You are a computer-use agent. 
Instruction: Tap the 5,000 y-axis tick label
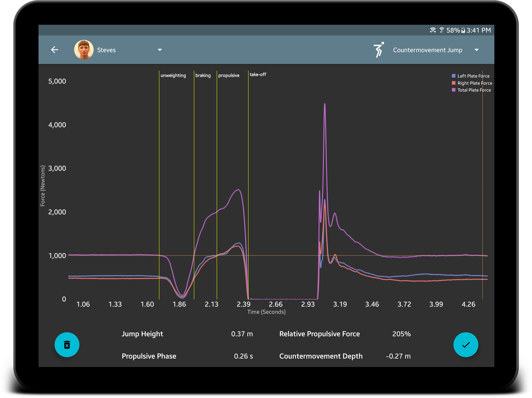pos(57,81)
